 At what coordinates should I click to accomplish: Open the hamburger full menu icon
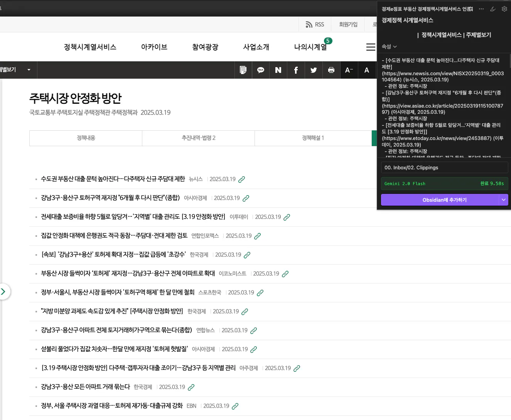coord(371,47)
